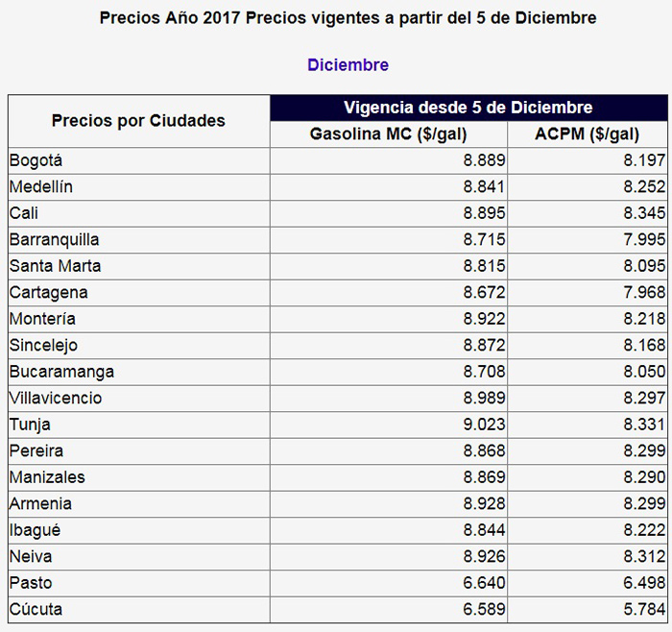Viewport: 672px width, 632px height.
Task: Click Manizales' ACPM price 8.290
Action: (x=643, y=477)
